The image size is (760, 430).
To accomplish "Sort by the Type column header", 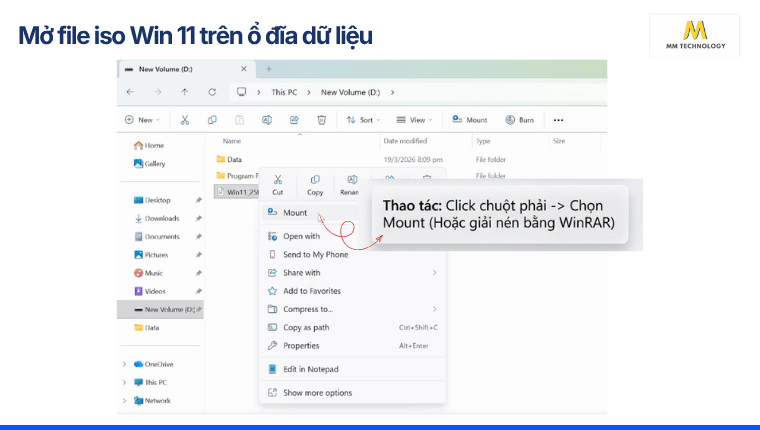I will pyautogui.click(x=483, y=141).
